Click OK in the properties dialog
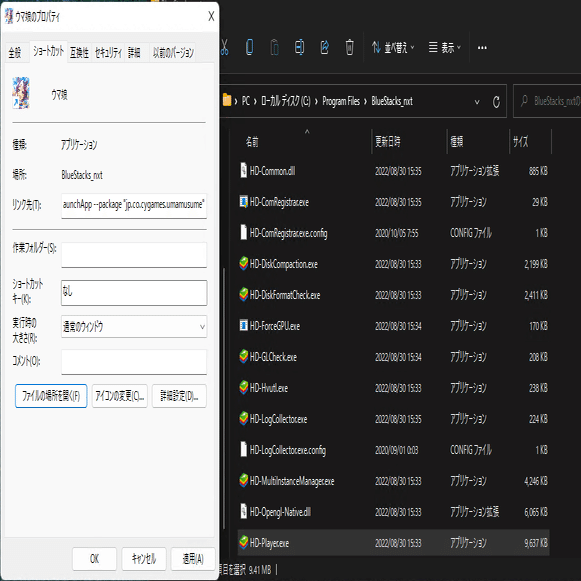 pyautogui.click(x=94, y=559)
